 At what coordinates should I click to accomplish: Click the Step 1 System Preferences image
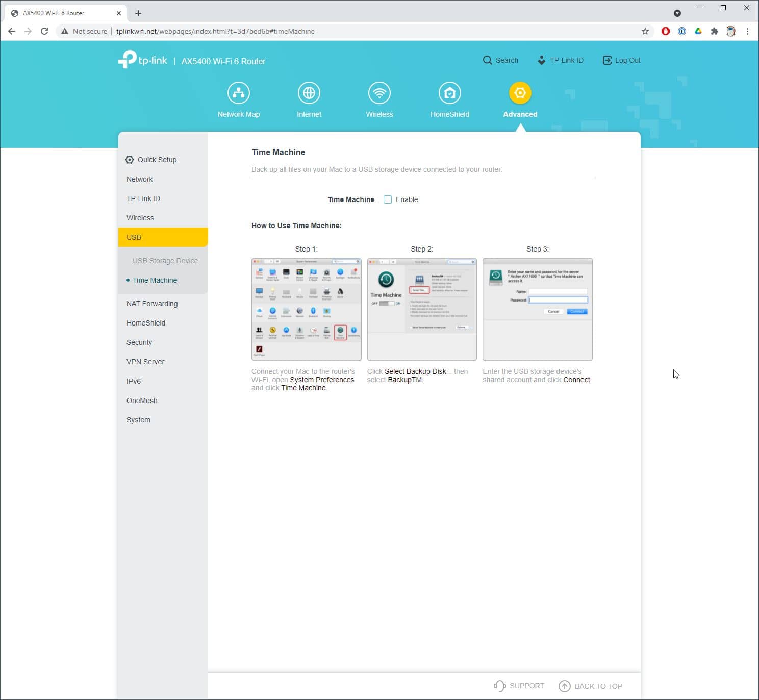coord(306,309)
